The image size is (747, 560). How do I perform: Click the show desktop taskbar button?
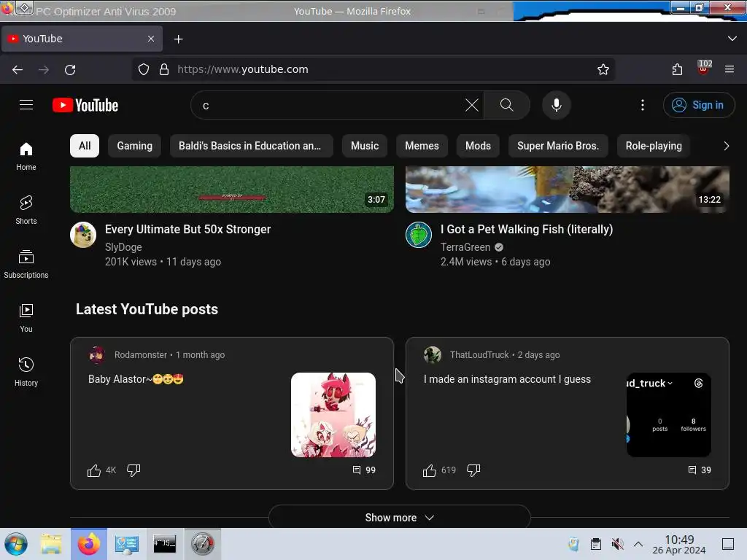click(728, 544)
